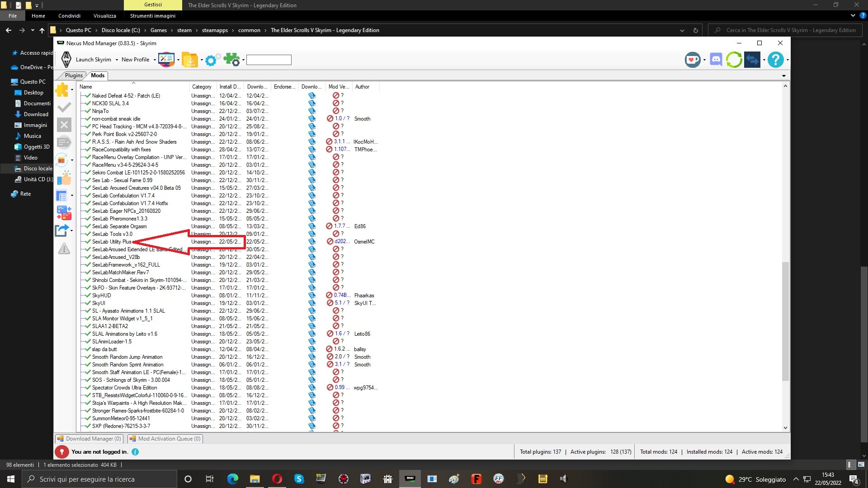Sort mods by the Category column header
868x488 pixels.
[203, 87]
